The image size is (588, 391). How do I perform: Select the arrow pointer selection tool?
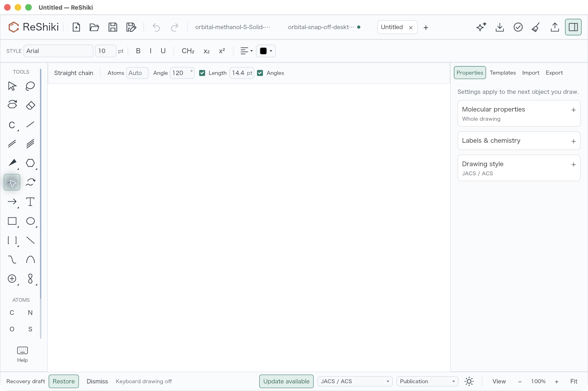(12, 86)
